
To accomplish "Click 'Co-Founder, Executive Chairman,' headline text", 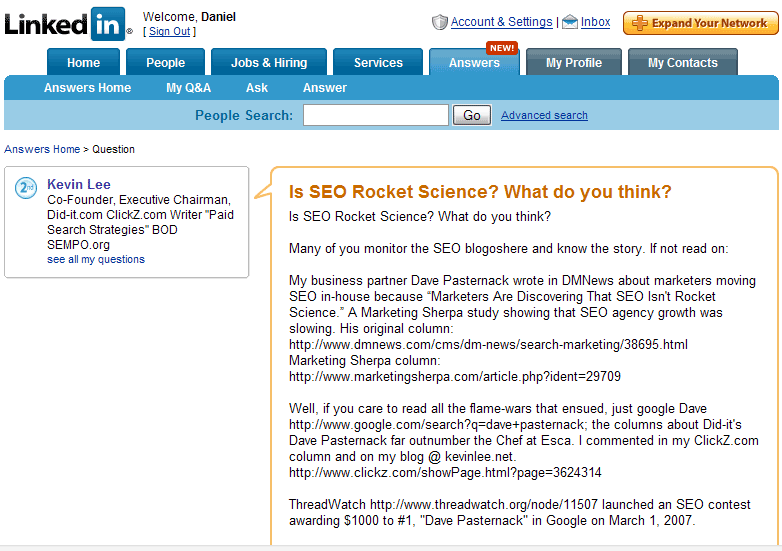I will coord(139,200).
